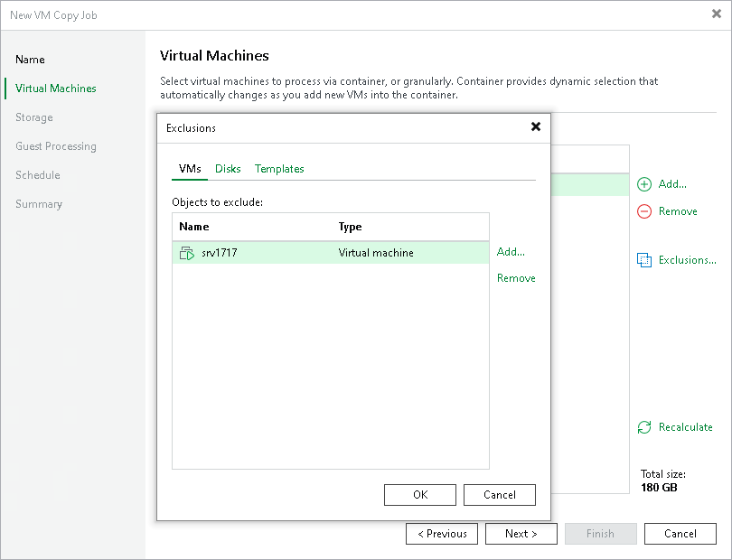
Task: Sort by the Name column header
Action: coord(194,227)
